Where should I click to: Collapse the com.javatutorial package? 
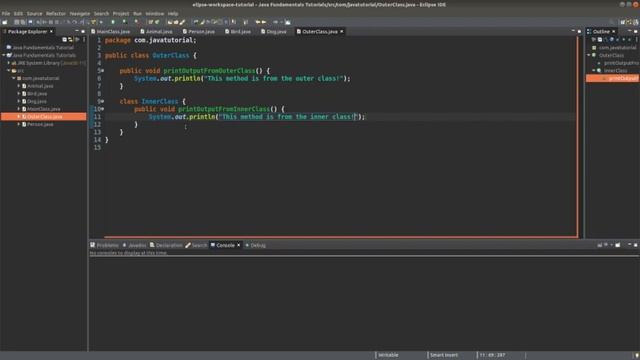(13, 78)
